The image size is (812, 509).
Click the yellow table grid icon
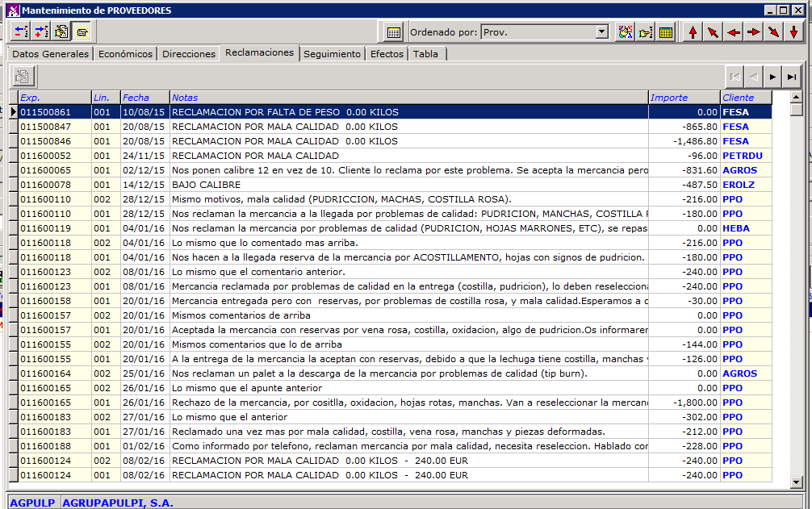(x=665, y=32)
